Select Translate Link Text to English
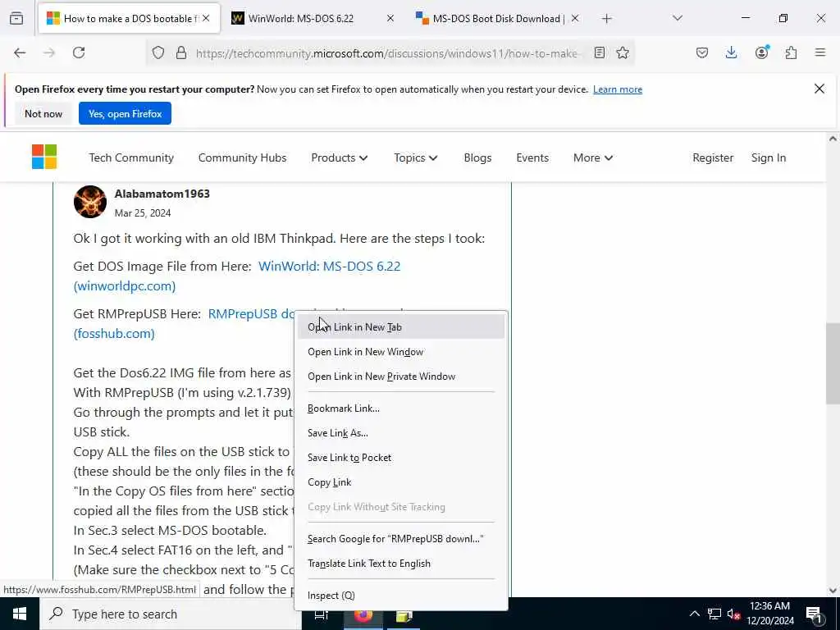This screenshot has height=630, width=840. tap(400, 563)
